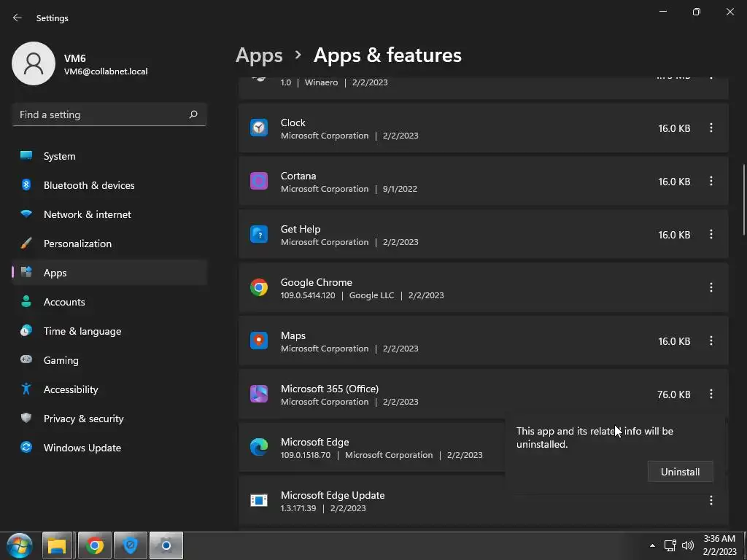The image size is (747, 560).
Task: Click the Apps breadcrumb link
Action: click(x=259, y=55)
